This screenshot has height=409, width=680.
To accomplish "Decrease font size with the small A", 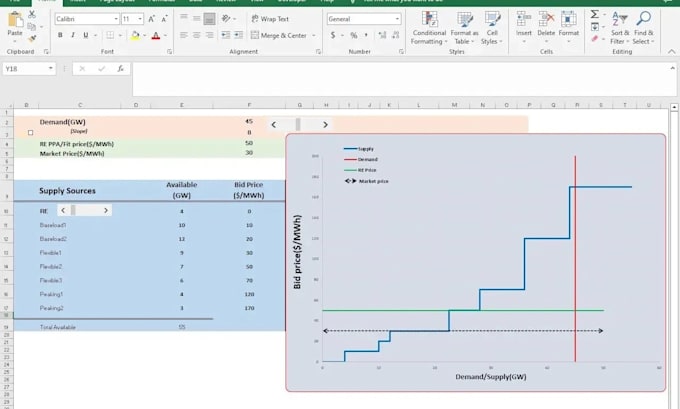I will pos(164,19).
